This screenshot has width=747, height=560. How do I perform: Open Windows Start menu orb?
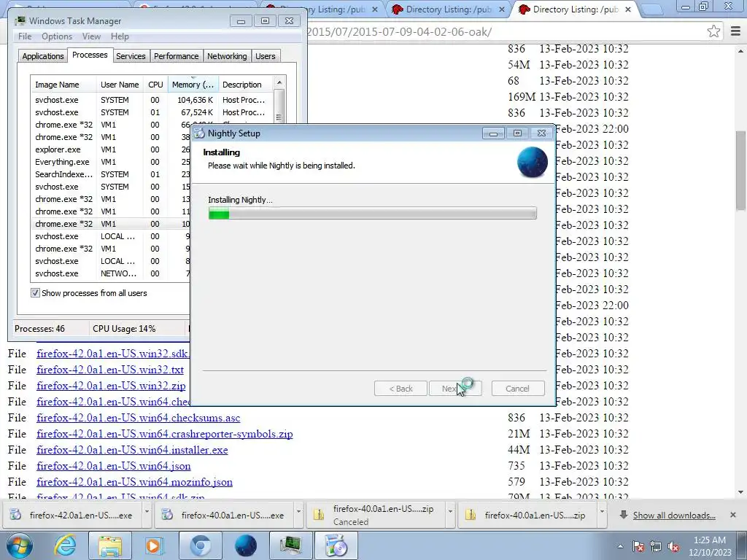19,545
